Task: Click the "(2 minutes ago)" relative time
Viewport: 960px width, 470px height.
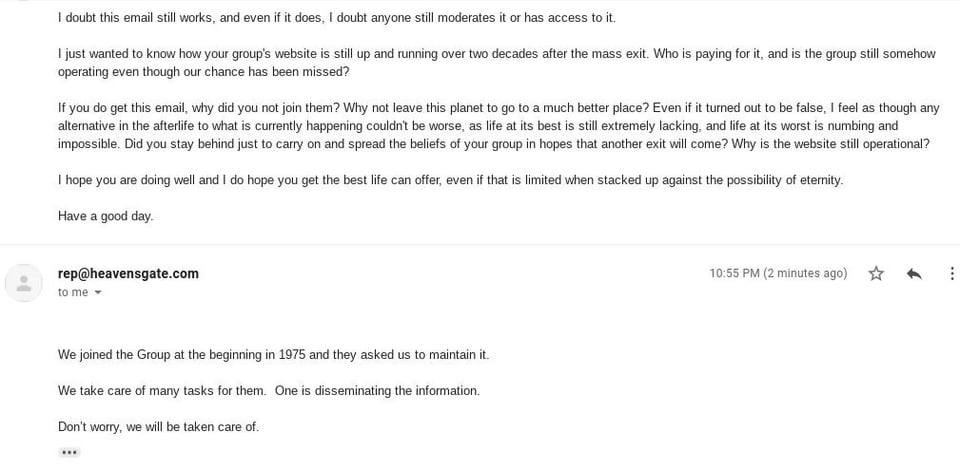Action: (805, 273)
